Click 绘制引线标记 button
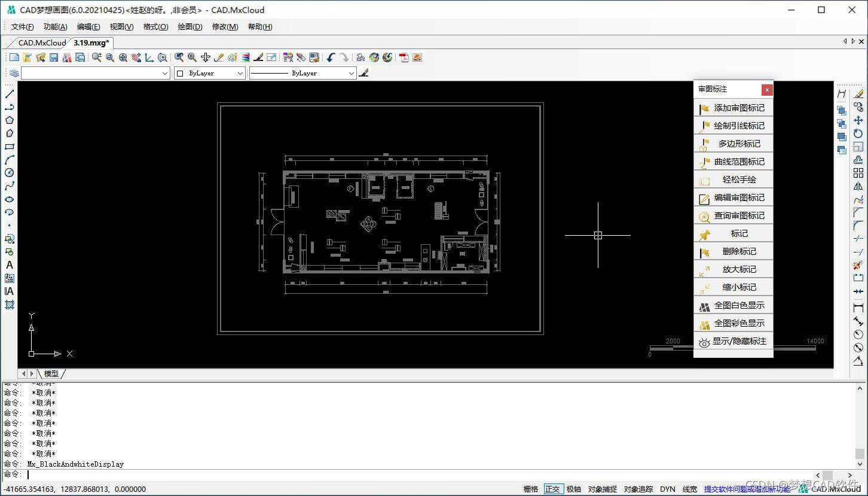 pos(733,126)
